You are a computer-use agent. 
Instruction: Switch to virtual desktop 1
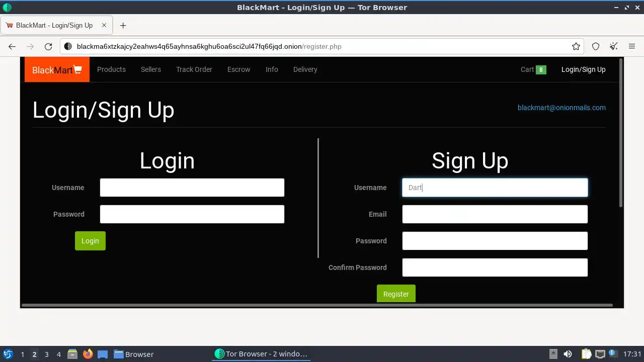pyautogui.click(x=22, y=354)
